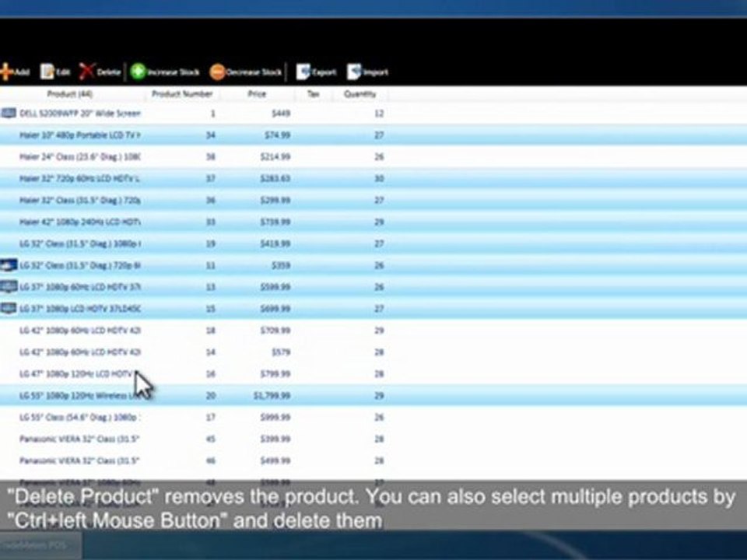Click the $579 price cell
Screen dimensions: 747x560
[x=281, y=352]
